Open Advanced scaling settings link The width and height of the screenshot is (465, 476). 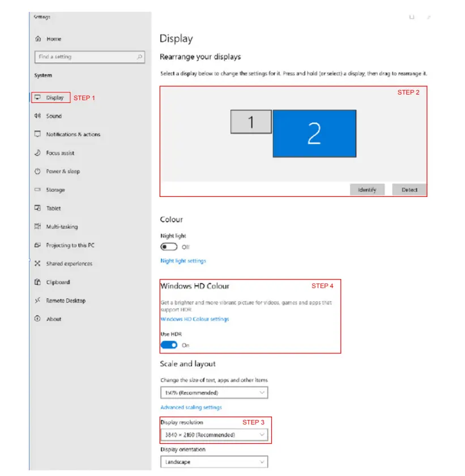click(191, 408)
